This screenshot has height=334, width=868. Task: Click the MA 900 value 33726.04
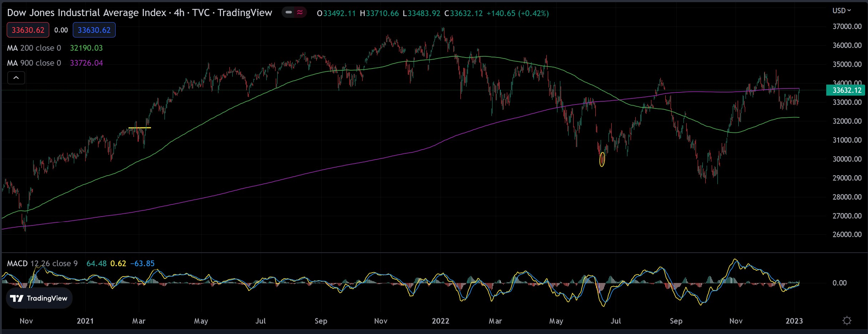point(86,63)
